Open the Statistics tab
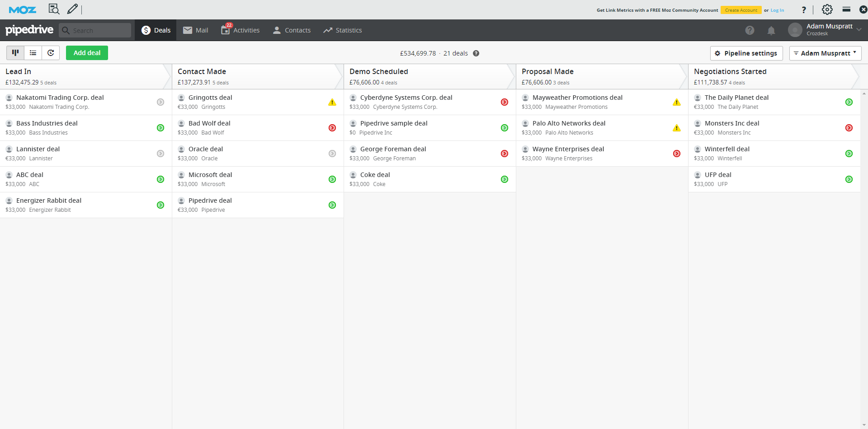The width and height of the screenshot is (868, 429). [343, 30]
